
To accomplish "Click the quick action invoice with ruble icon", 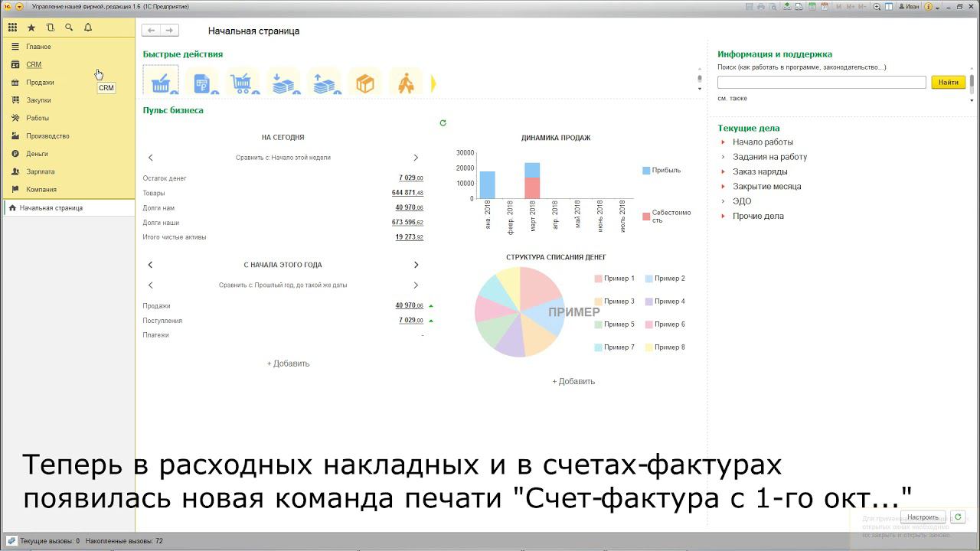I will (202, 83).
